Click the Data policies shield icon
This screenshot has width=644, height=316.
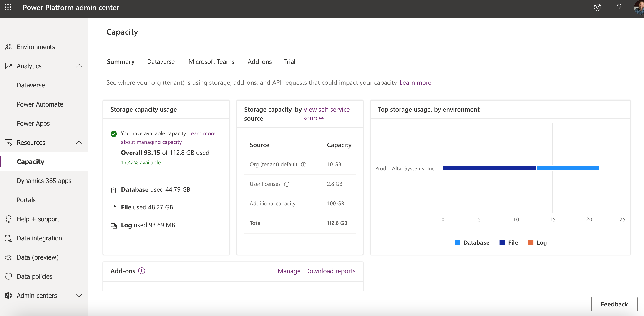click(x=9, y=276)
